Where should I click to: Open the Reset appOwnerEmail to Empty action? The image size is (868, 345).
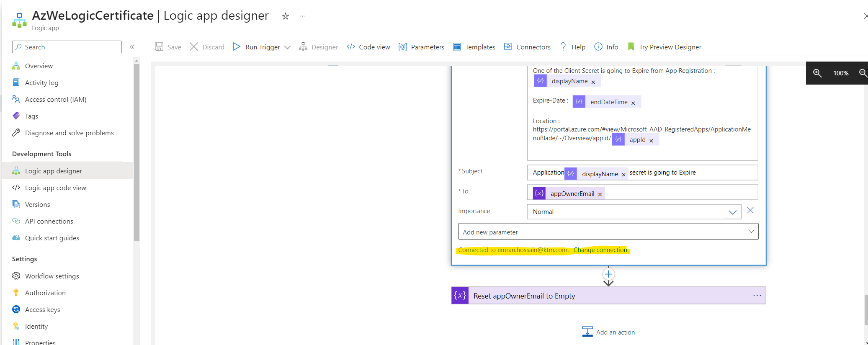click(608, 296)
